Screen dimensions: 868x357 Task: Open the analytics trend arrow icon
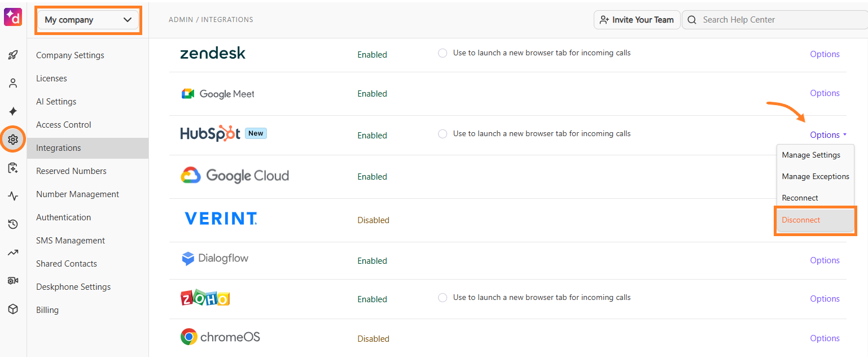click(x=13, y=252)
